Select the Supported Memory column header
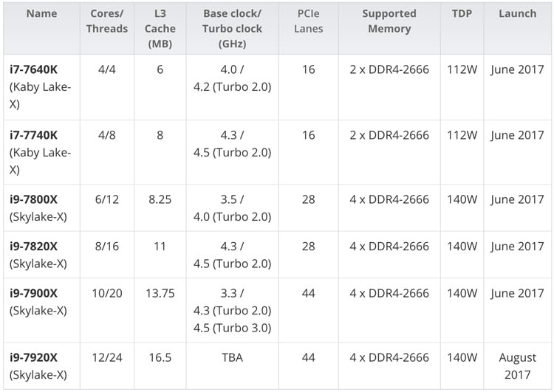Screen dimensions: 554x392 (389, 21)
